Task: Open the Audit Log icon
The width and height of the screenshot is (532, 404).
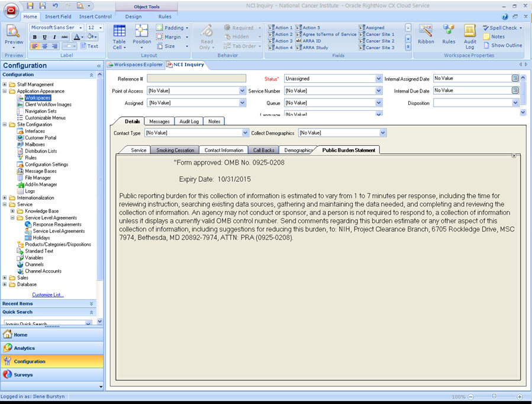Action: pos(470,36)
